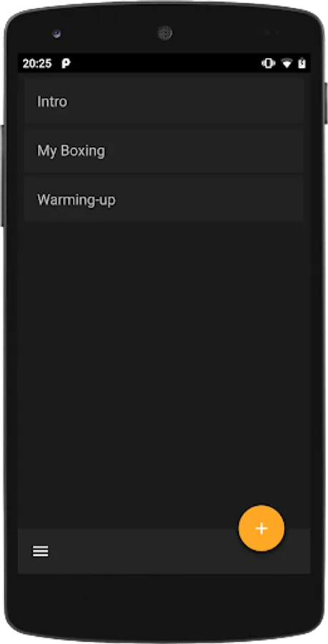The height and width of the screenshot is (644, 328).
Task: Click the front camera lens on phone bezel
Action: (56, 34)
